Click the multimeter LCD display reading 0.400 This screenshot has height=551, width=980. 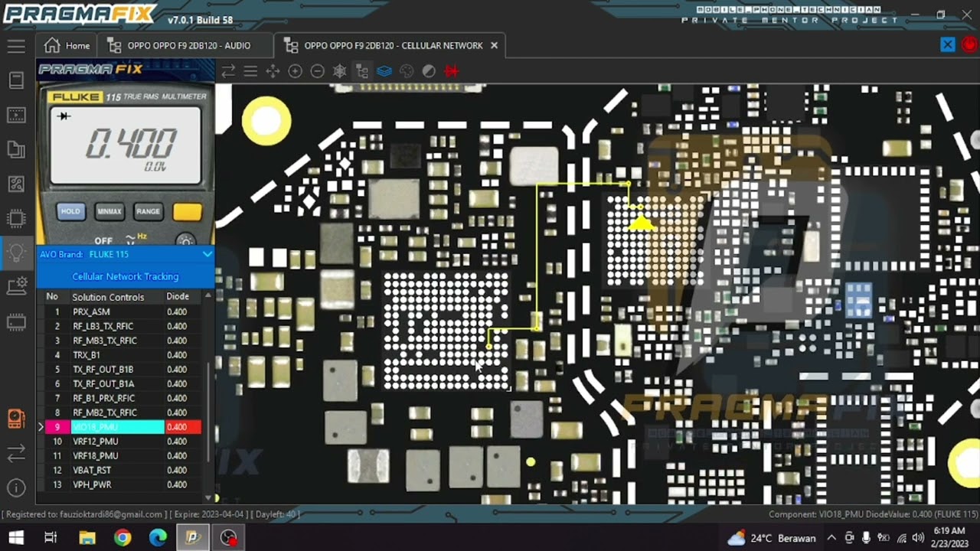126,145
